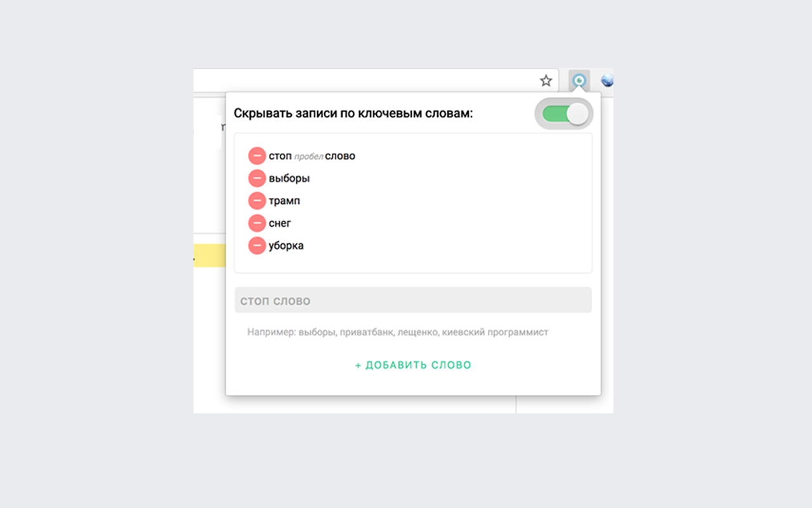Viewport: 812px width, 508px height.
Task: Click the keyword text "трамп"
Action: pos(284,200)
